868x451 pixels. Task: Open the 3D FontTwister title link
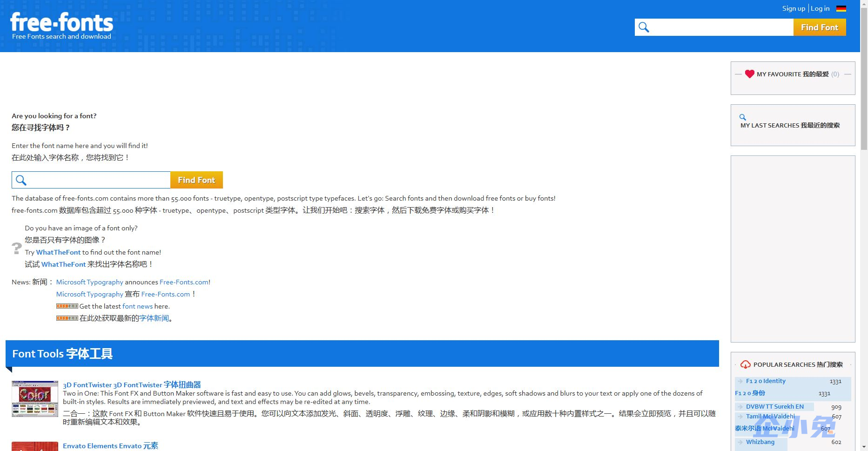click(132, 385)
